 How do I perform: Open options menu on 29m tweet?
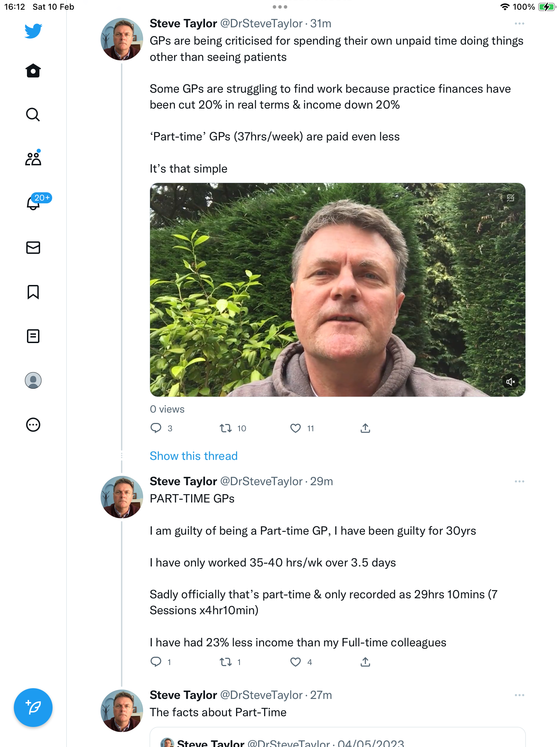[x=520, y=481]
